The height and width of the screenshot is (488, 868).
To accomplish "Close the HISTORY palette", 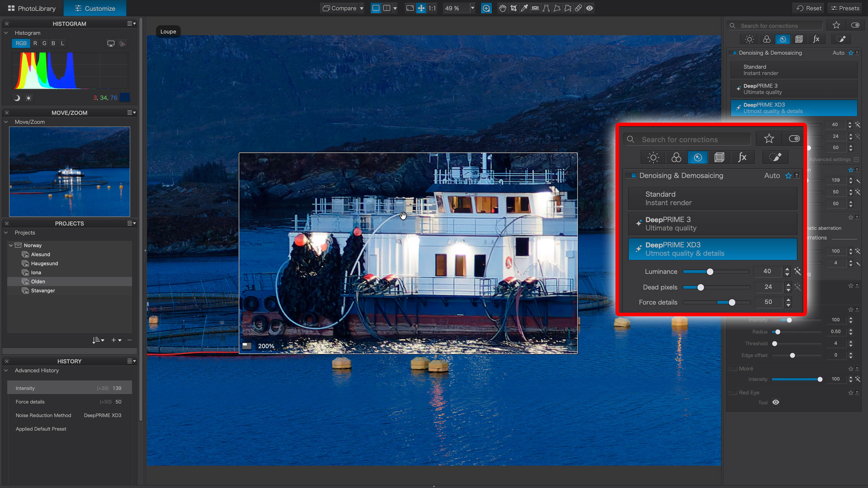I will [7, 361].
